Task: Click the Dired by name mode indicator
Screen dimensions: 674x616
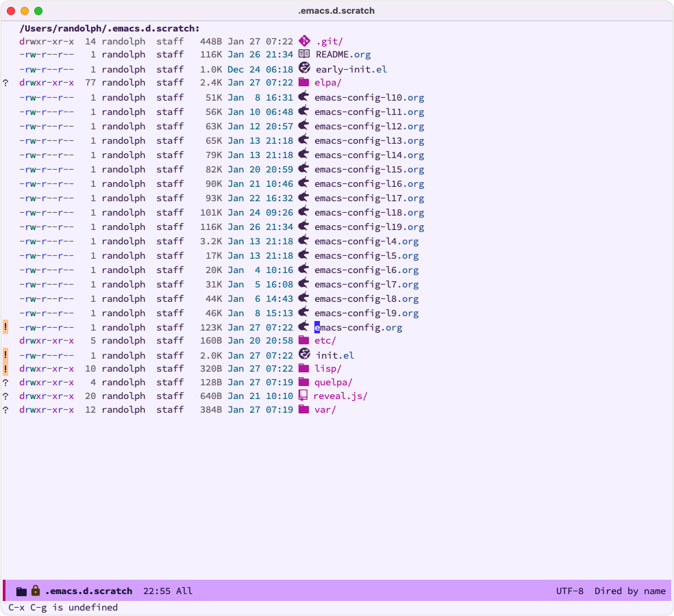Action: click(629, 591)
